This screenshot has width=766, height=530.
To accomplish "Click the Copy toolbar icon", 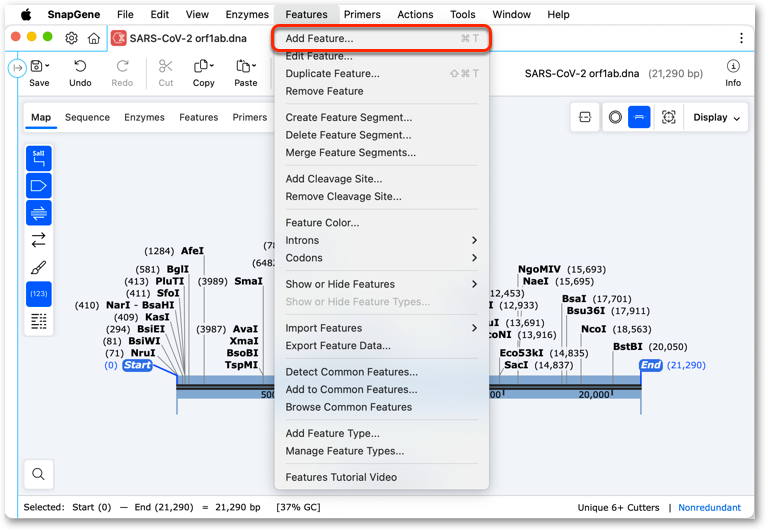I will point(201,66).
